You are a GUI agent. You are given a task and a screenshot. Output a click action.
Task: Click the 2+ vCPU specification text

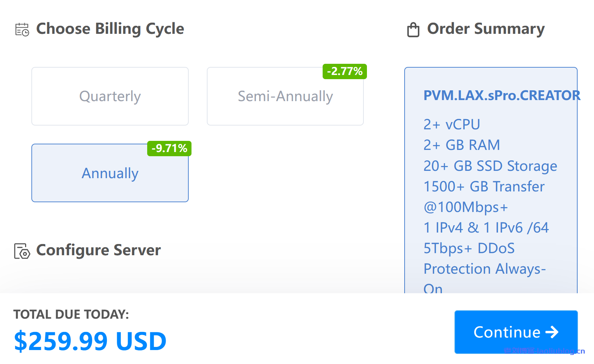point(451,124)
